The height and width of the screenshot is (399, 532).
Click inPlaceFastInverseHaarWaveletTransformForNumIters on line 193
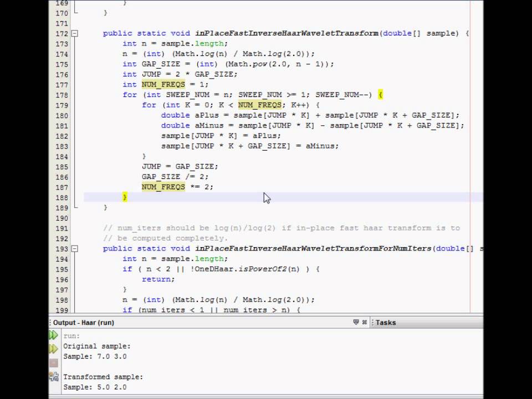[x=313, y=248]
